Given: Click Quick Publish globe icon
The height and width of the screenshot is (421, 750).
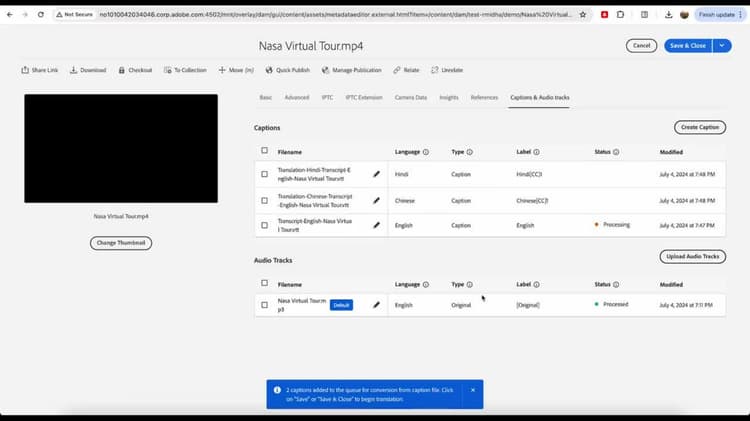Looking at the screenshot, I should [x=269, y=70].
